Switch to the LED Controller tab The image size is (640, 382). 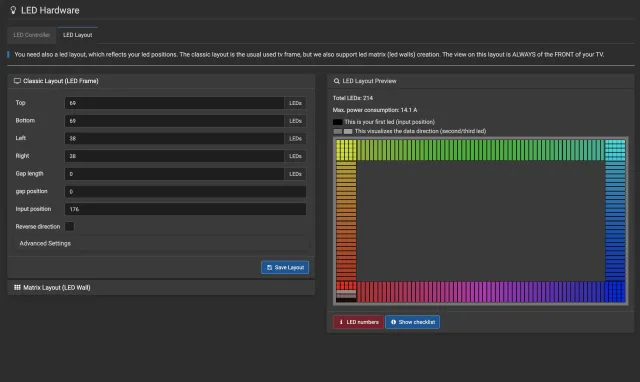32,35
